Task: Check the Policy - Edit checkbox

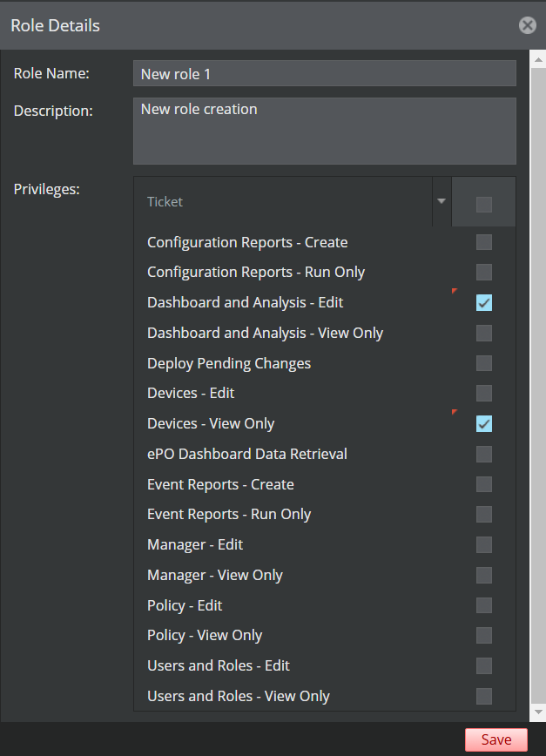Action: pyautogui.click(x=484, y=605)
